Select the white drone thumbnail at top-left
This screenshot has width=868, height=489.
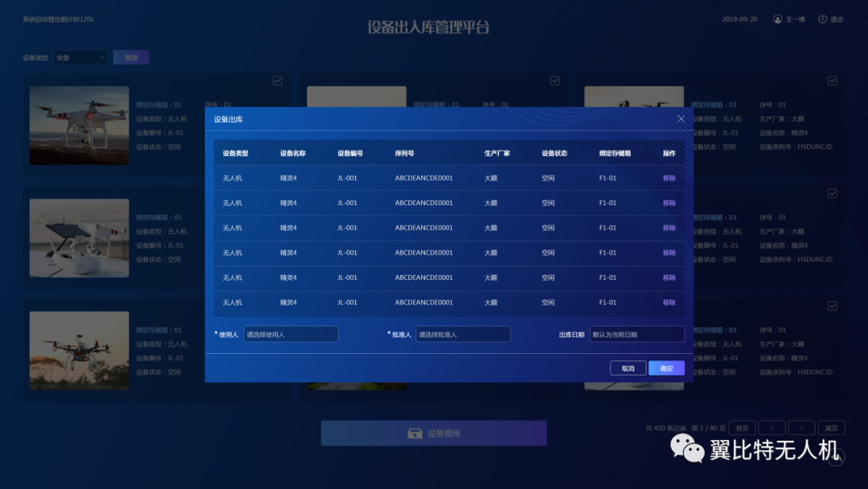point(79,125)
